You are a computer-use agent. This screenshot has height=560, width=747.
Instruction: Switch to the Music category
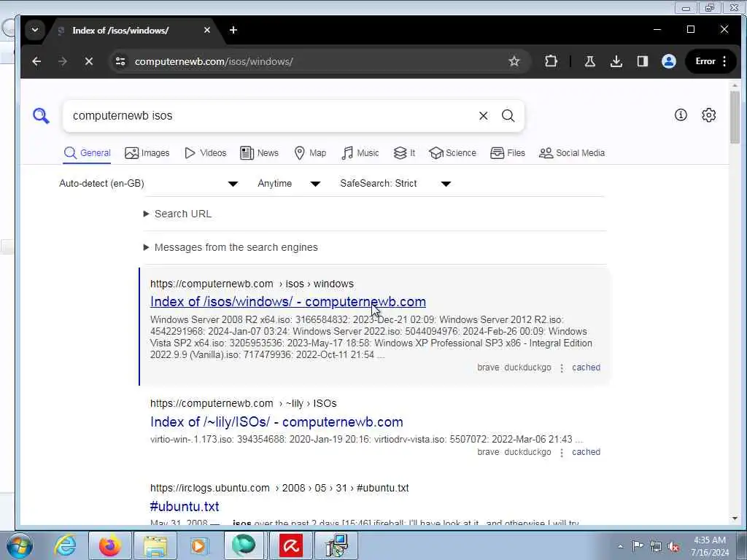coord(360,153)
